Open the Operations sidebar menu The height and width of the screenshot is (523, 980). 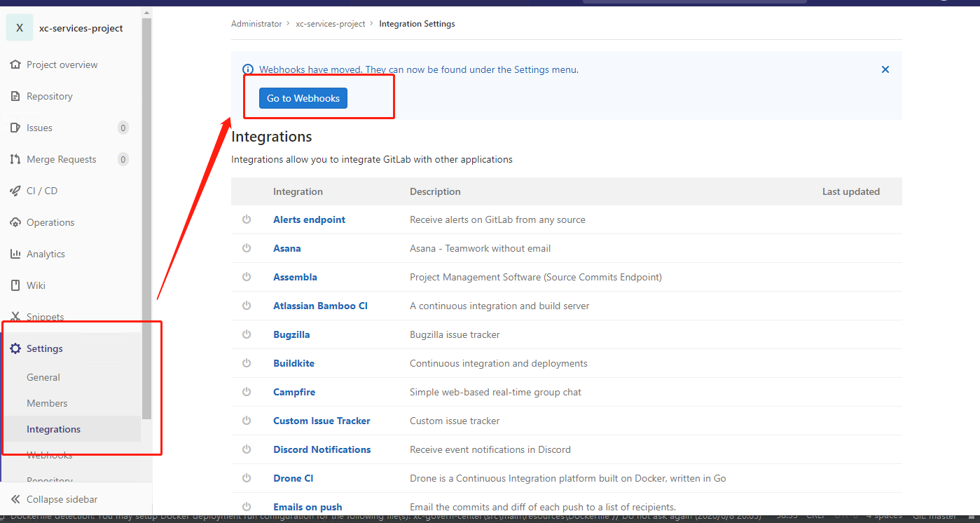tap(50, 222)
